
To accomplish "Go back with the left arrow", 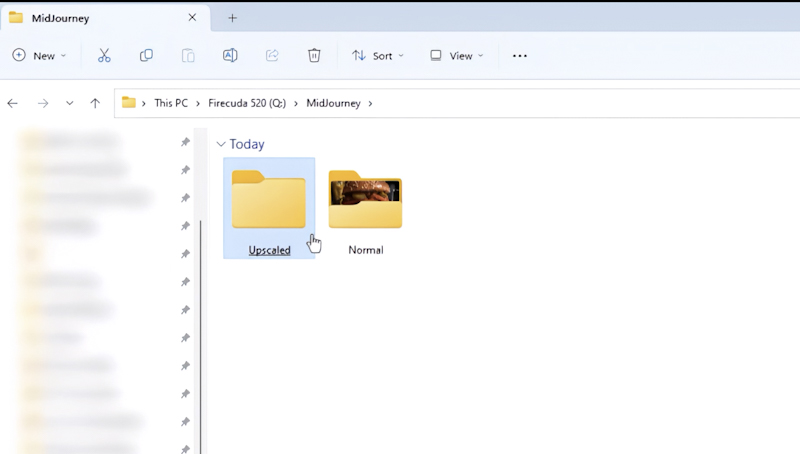I will click(x=13, y=104).
